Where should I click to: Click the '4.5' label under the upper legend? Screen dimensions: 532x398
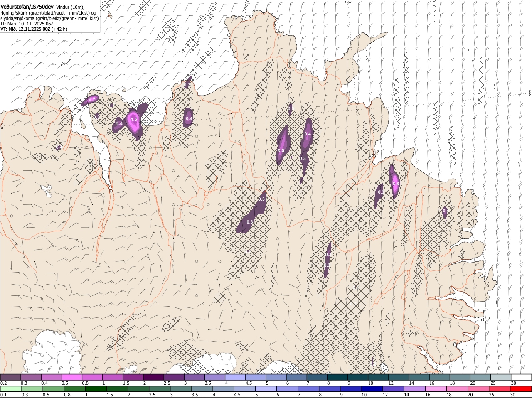coord(249,383)
